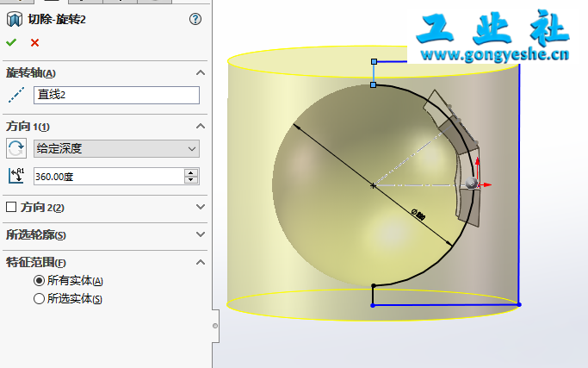
Task: Click the green checkmark OK icon
Action: (11, 42)
